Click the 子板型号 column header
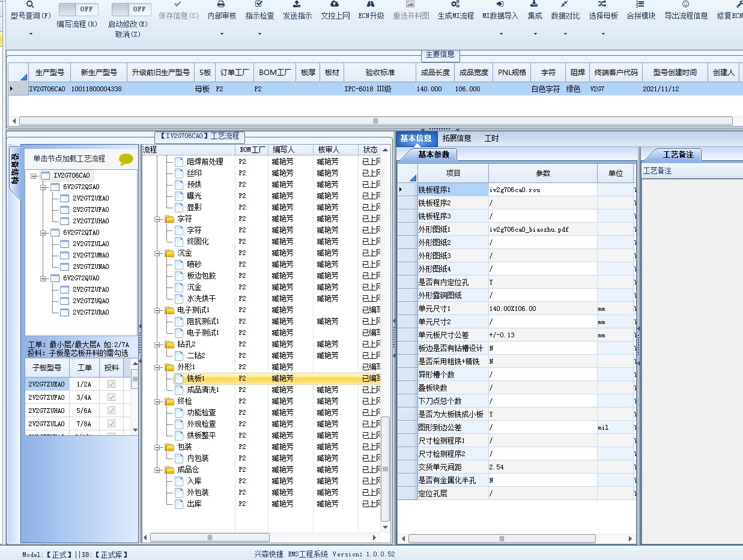This screenshot has width=743, height=560. tap(47, 368)
